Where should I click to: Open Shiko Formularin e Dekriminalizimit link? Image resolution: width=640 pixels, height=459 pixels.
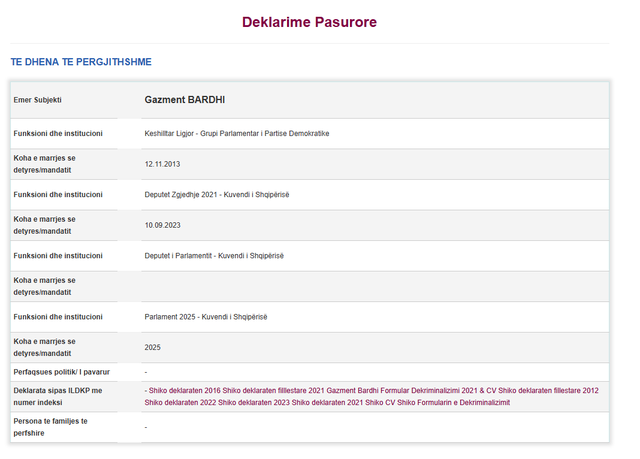click(x=454, y=403)
